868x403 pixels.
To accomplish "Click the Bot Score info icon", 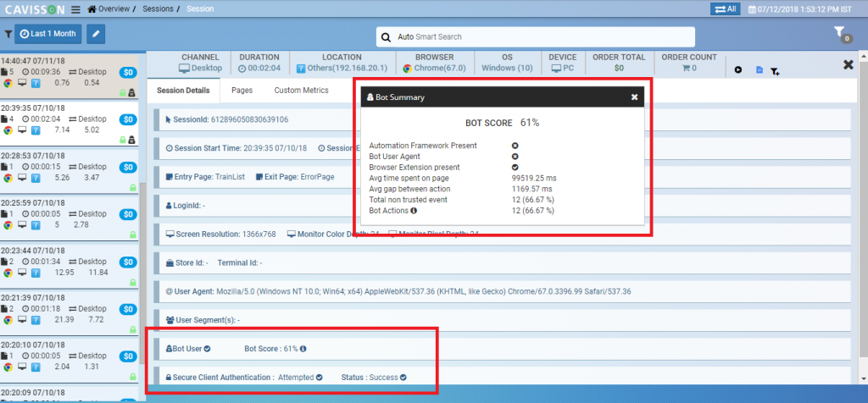I will [303, 348].
